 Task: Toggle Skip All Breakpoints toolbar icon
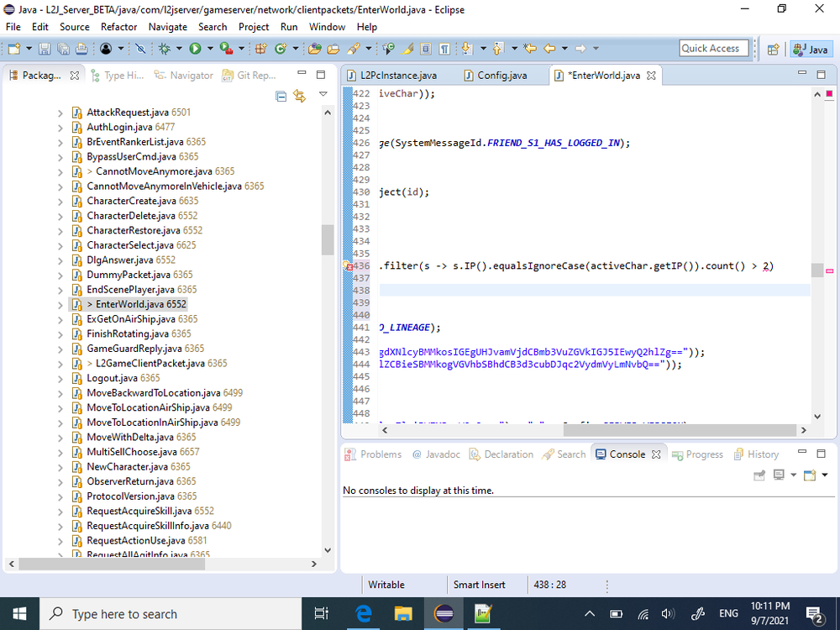140,49
